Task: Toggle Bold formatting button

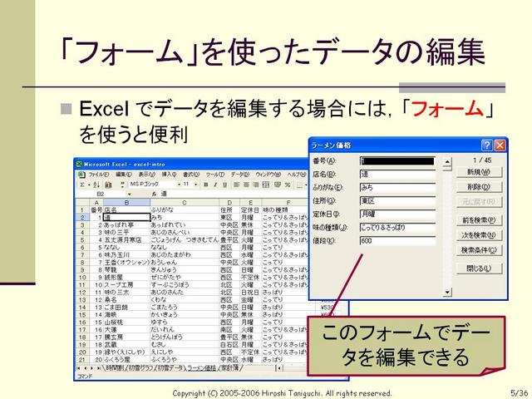Action: pyautogui.click(x=205, y=185)
